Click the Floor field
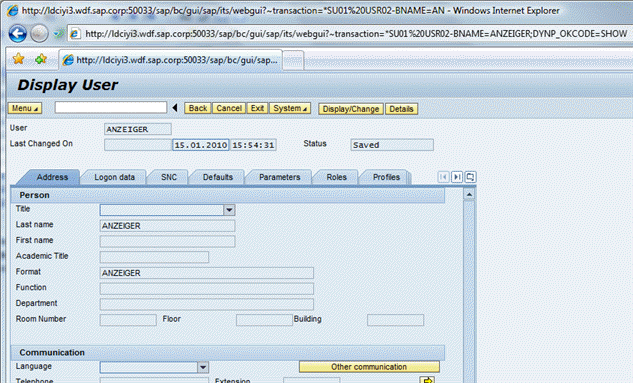 click(264, 320)
